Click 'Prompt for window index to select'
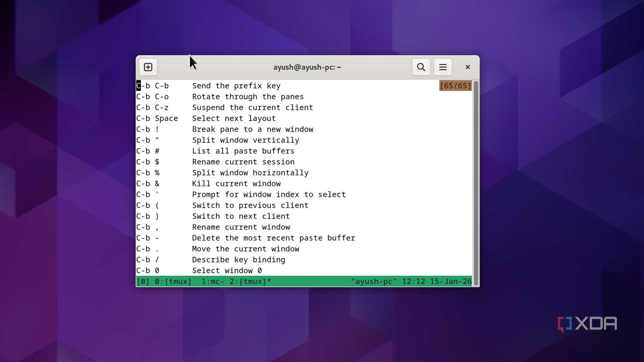644x362 pixels. 269,194
